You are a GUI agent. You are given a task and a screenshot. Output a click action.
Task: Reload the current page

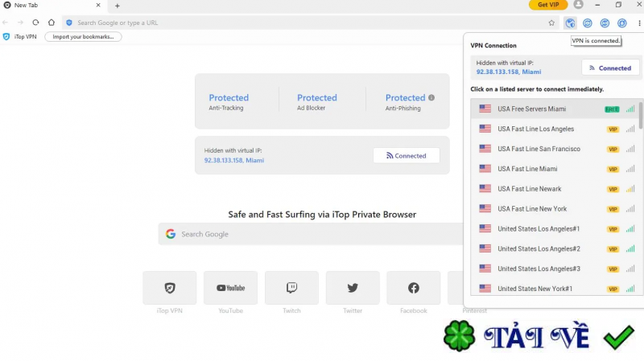[x=35, y=23]
